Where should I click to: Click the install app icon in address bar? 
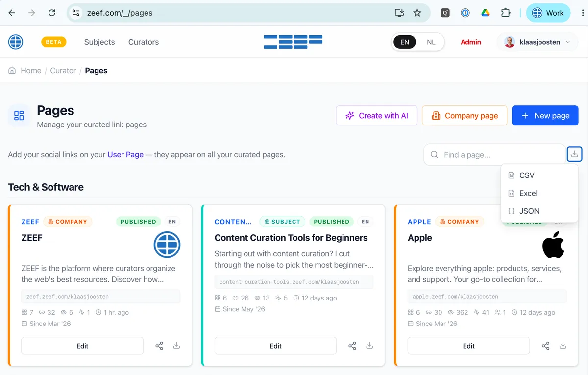tap(399, 13)
